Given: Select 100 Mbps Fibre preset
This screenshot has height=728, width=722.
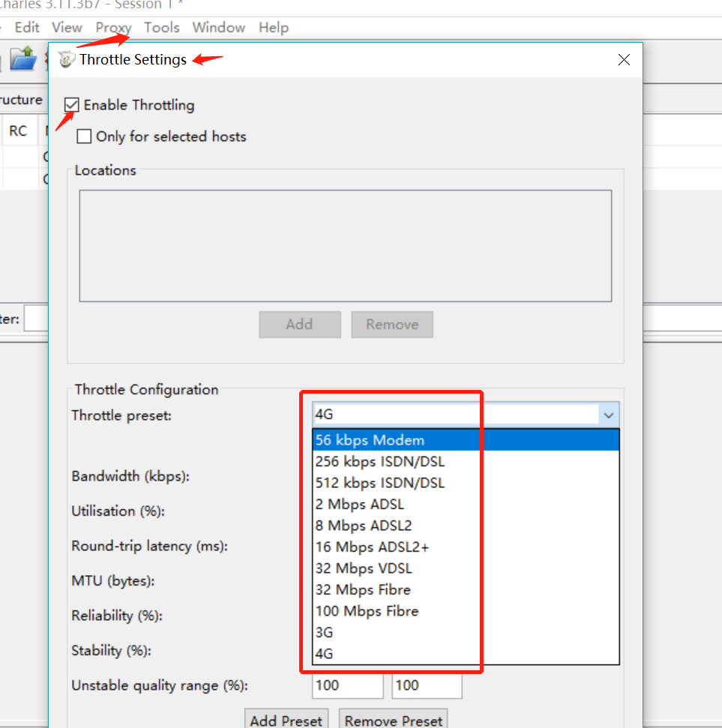Looking at the screenshot, I should [466, 611].
